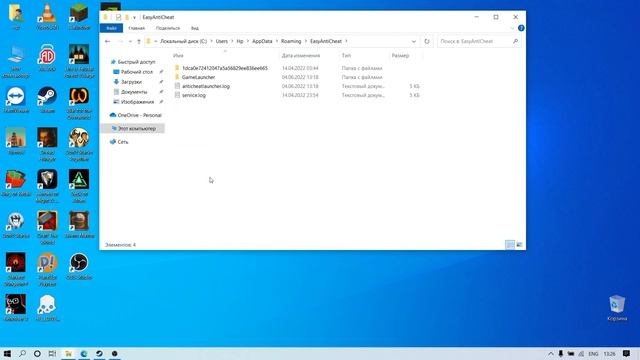Launch the TeamViewer desktop shortcut
Screen dimensions: 640x360
pyautogui.click(x=16, y=99)
